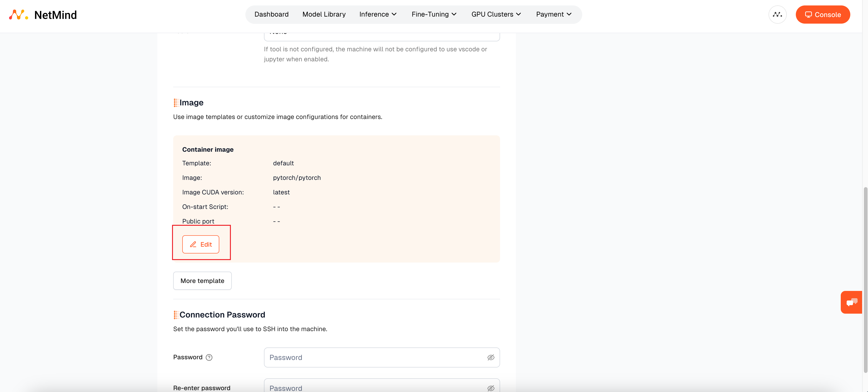Screen dimensions: 868x392
Task: Open the Payment dropdown menu
Action: pos(554,14)
